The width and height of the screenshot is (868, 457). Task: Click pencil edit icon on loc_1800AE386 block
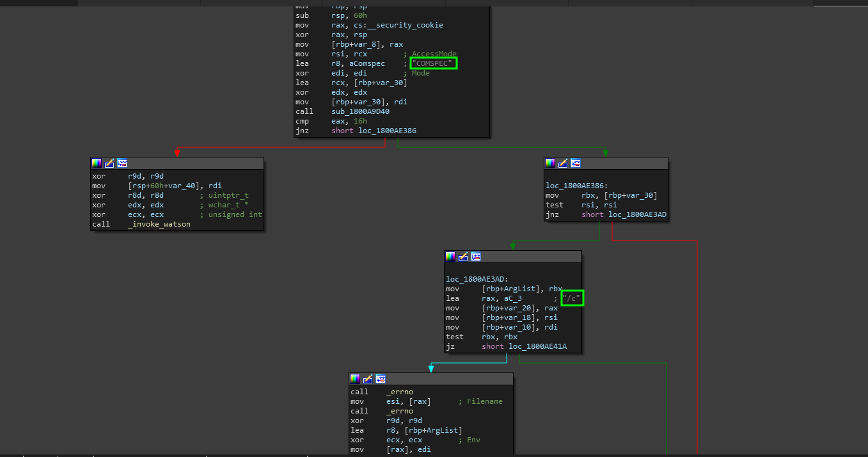[x=563, y=163]
